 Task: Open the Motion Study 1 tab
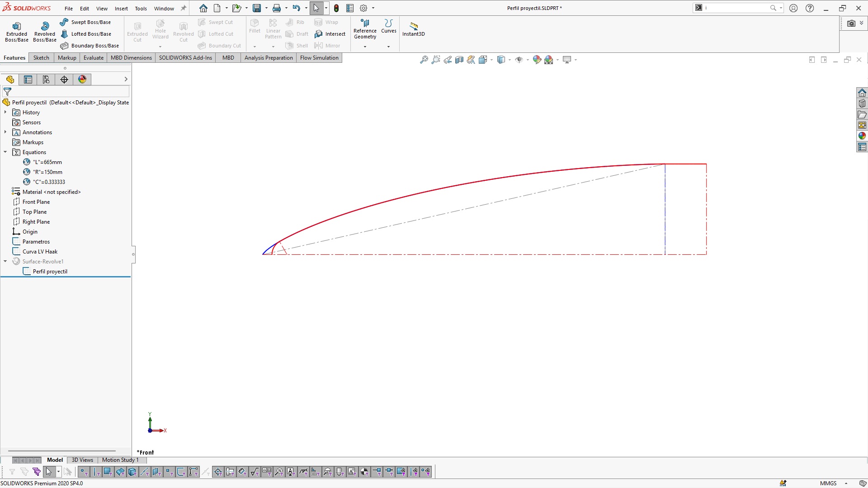pos(120,460)
